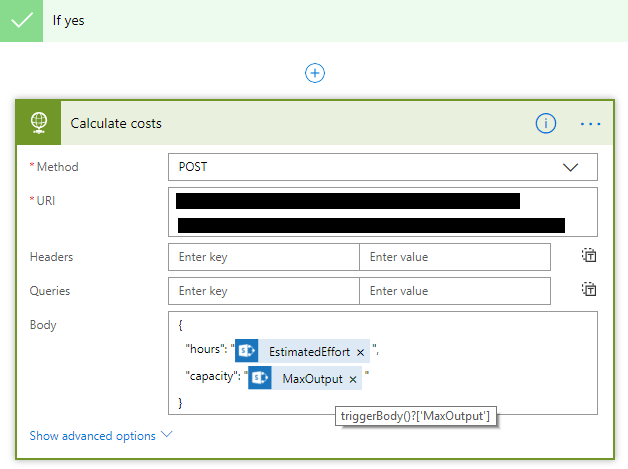Click the green If yes checkmark

coord(21,20)
